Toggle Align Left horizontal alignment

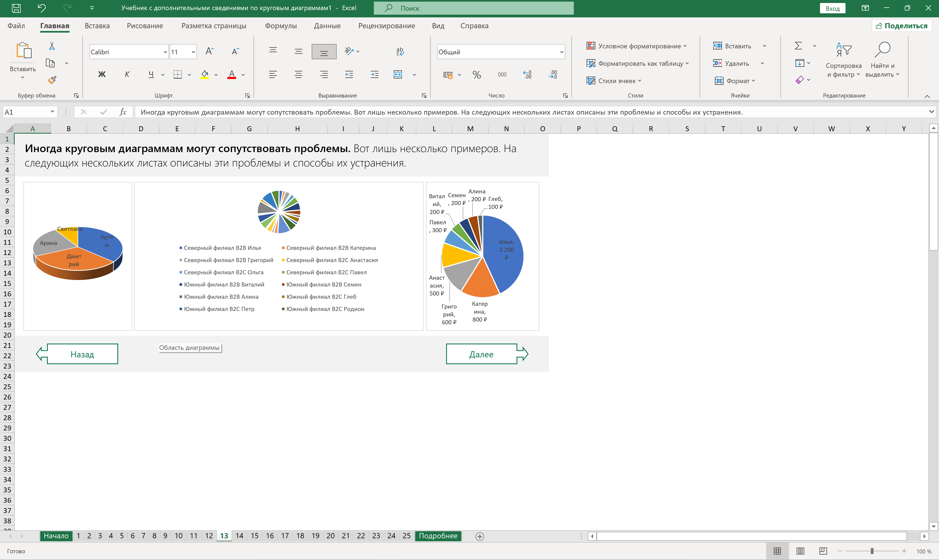click(273, 74)
